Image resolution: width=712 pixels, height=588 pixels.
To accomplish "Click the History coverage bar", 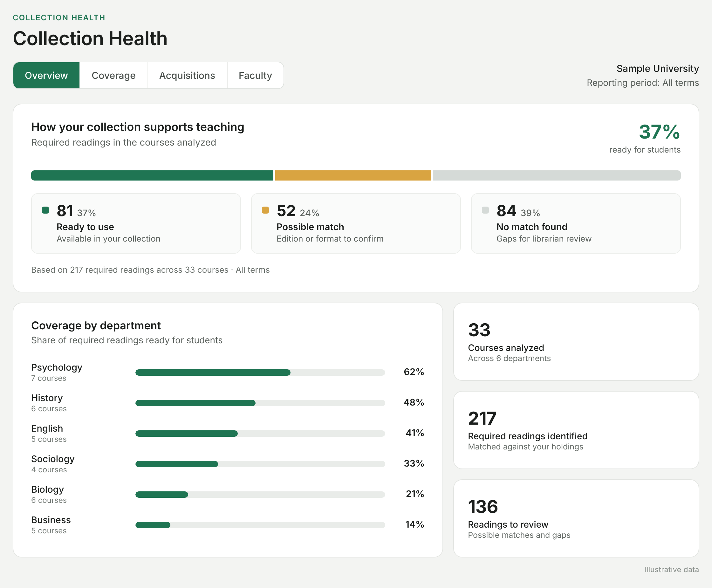I will (260, 403).
